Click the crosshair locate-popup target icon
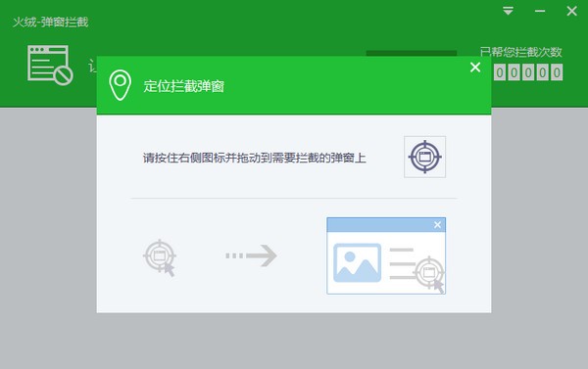The height and width of the screenshot is (369, 588). pos(424,157)
